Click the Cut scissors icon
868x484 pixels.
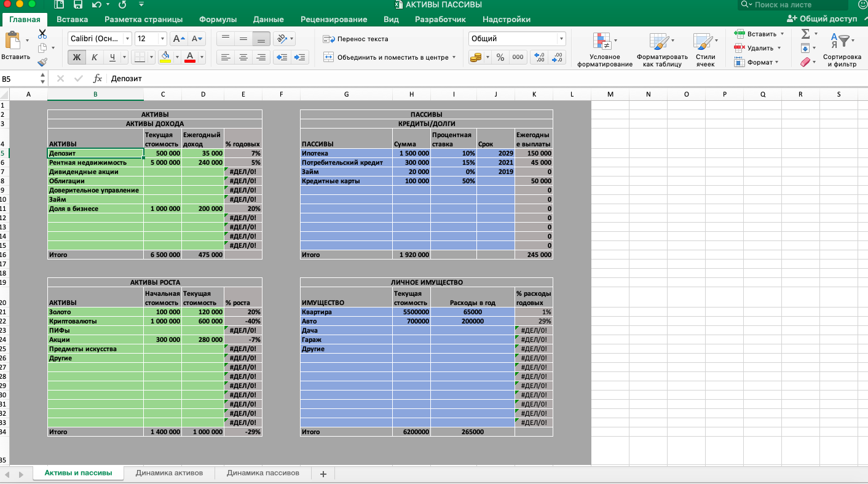[42, 34]
